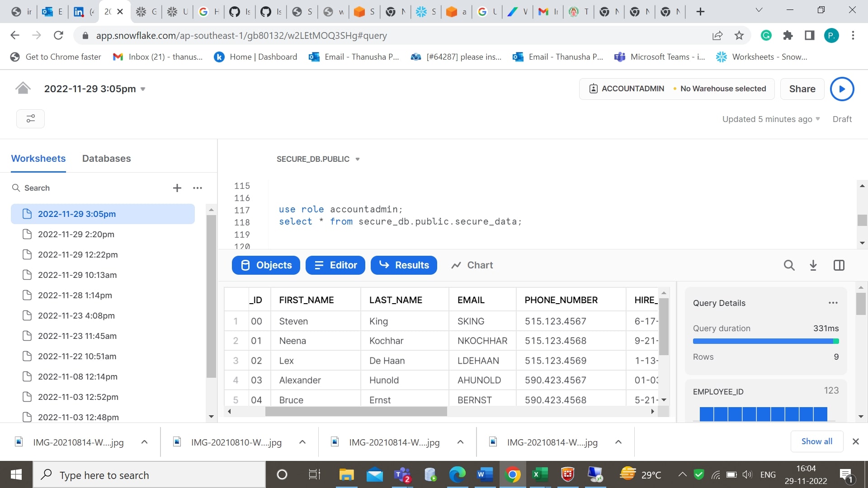Image resolution: width=868 pixels, height=488 pixels.
Task: Open the No Warehouse selected dropdown
Action: 722,89
